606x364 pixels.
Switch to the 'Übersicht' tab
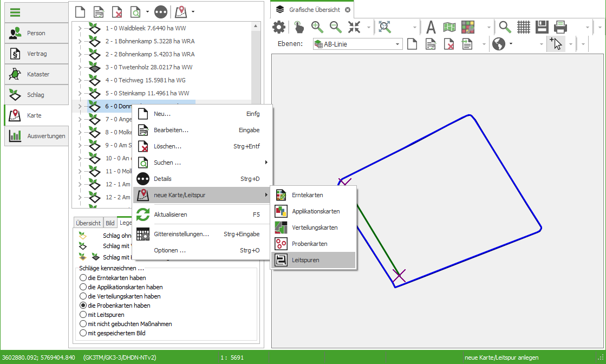pyautogui.click(x=88, y=223)
